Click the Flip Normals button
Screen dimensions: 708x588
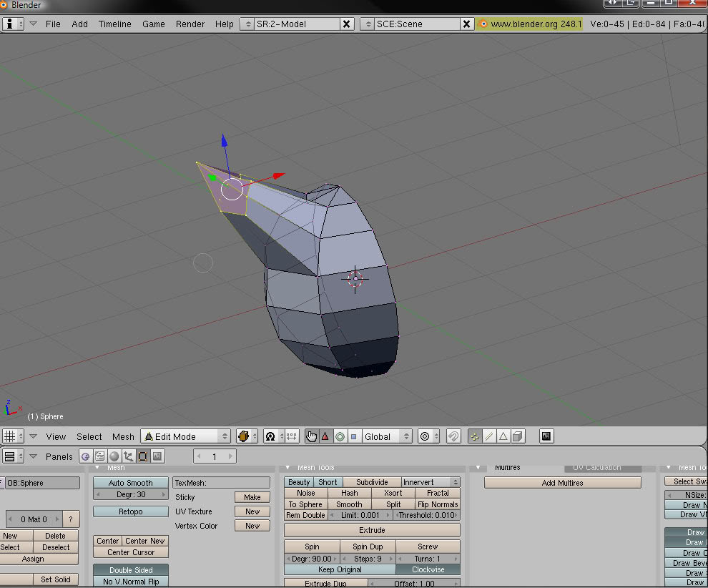438,504
